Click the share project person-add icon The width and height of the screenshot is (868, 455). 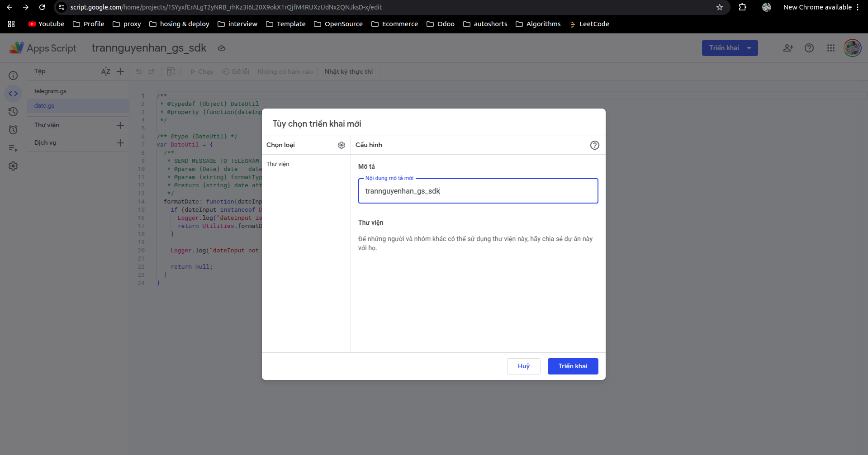[788, 48]
